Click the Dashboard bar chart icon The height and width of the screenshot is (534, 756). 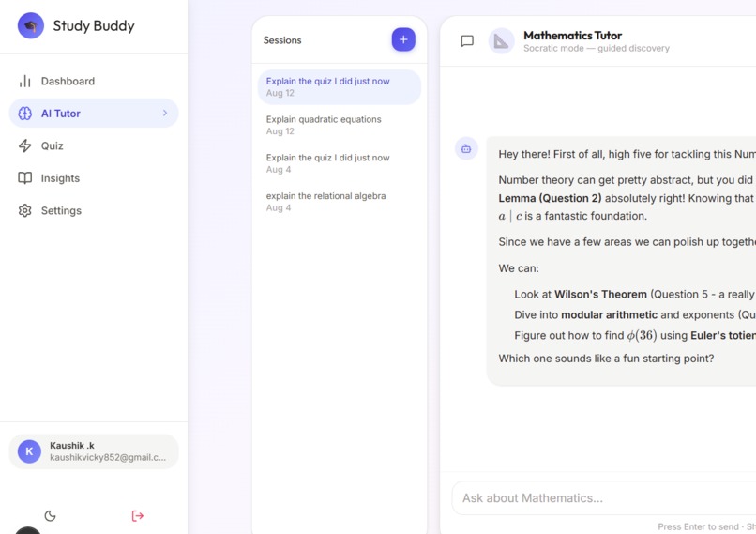click(x=25, y=81)
